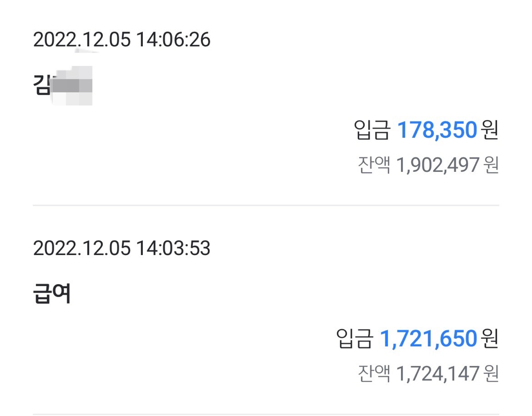Select the 178,350 deposit amount
This screenshot has width=532, height=416.
coord(437,130)
